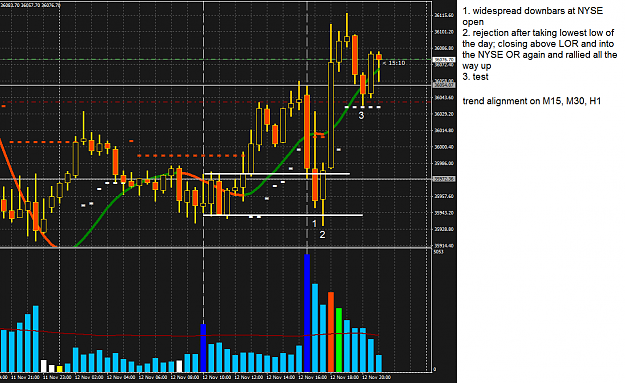
Task: Click the '1. widespread downbars at NYSE' note line
Action: [533, 11]
